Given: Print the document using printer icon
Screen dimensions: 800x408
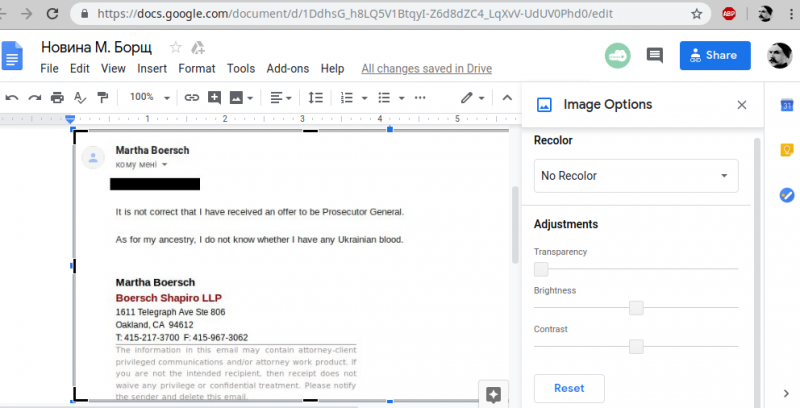Looking at the screenshot, I should point(57,98).
